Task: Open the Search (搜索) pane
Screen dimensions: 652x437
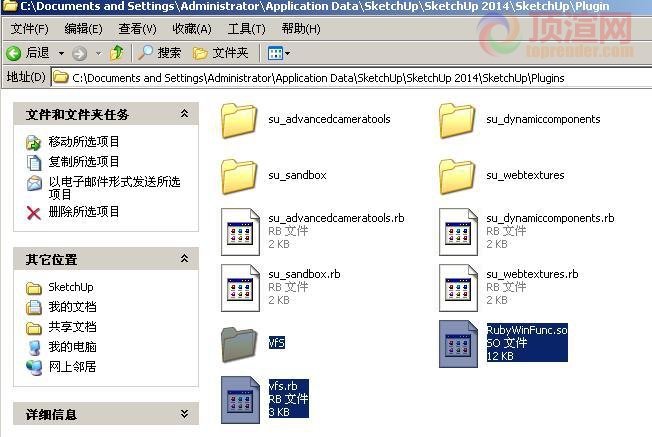Action: 160,53
